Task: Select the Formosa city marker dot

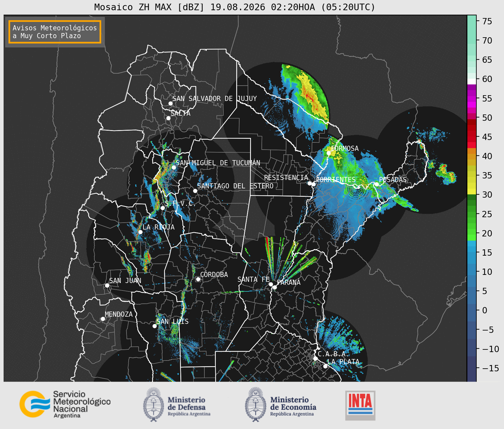Action: pyautogui.click(x=329, y=153)
